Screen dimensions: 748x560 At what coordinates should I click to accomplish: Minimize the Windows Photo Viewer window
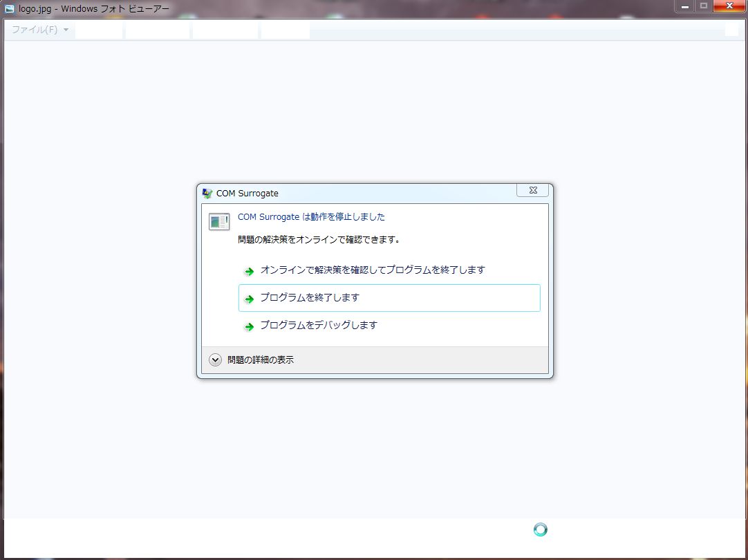coord(684,6)
